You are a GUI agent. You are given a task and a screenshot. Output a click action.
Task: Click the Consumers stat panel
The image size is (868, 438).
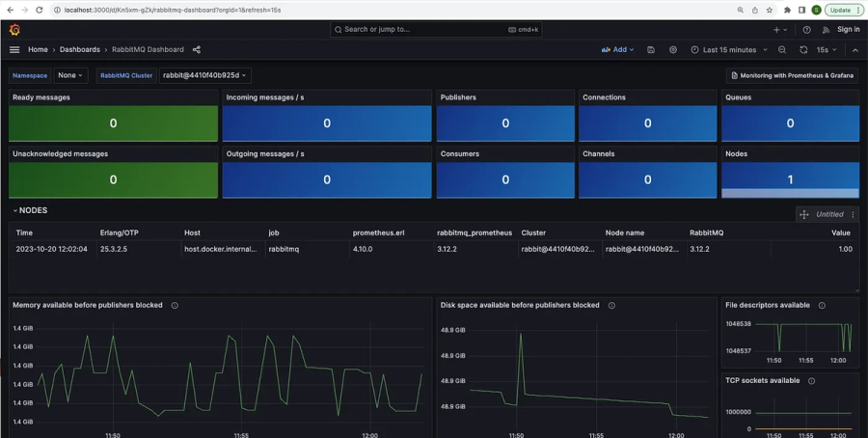pyautogui.click(x=505, y=173)
